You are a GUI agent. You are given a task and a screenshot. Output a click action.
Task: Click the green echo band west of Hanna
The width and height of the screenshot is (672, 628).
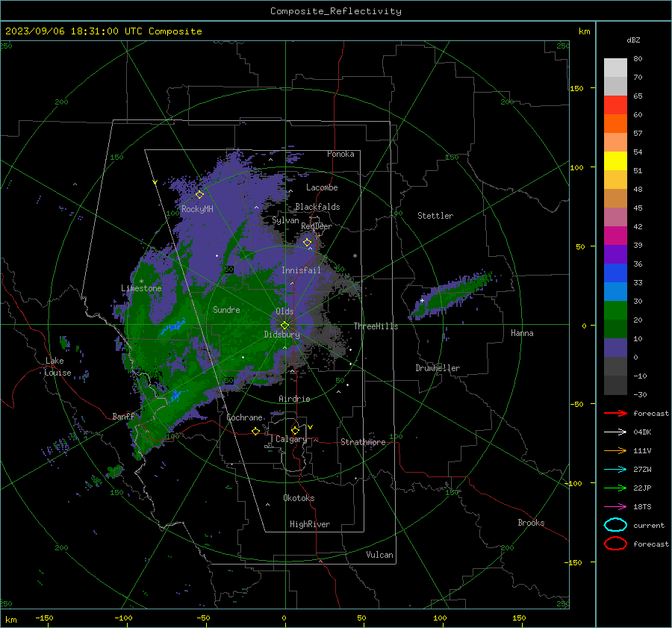point(452,294)
